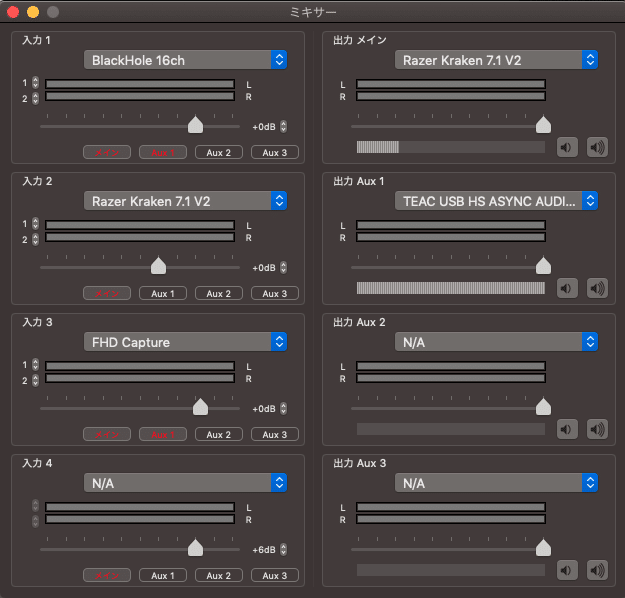The height and width of the screenshot is (598, 625).
Task: Enable Aux 2 routing for 入力 3
Action: (x=219, y=435)
